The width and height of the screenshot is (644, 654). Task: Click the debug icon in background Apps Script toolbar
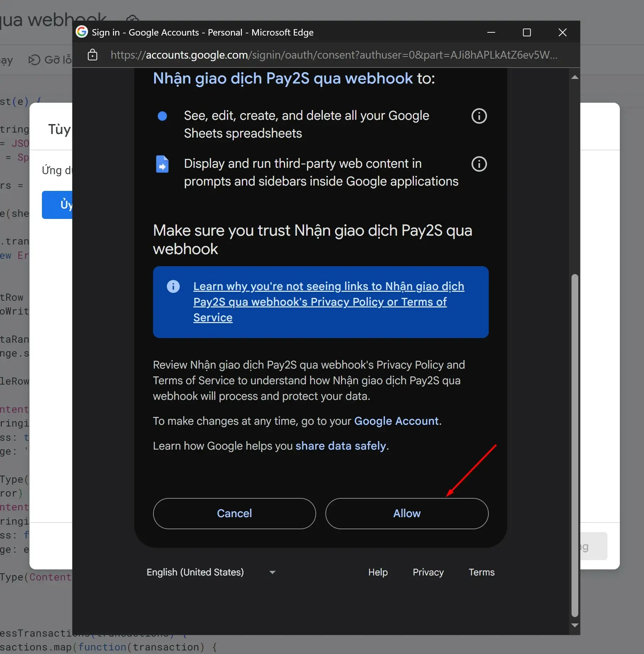[34, 60]
